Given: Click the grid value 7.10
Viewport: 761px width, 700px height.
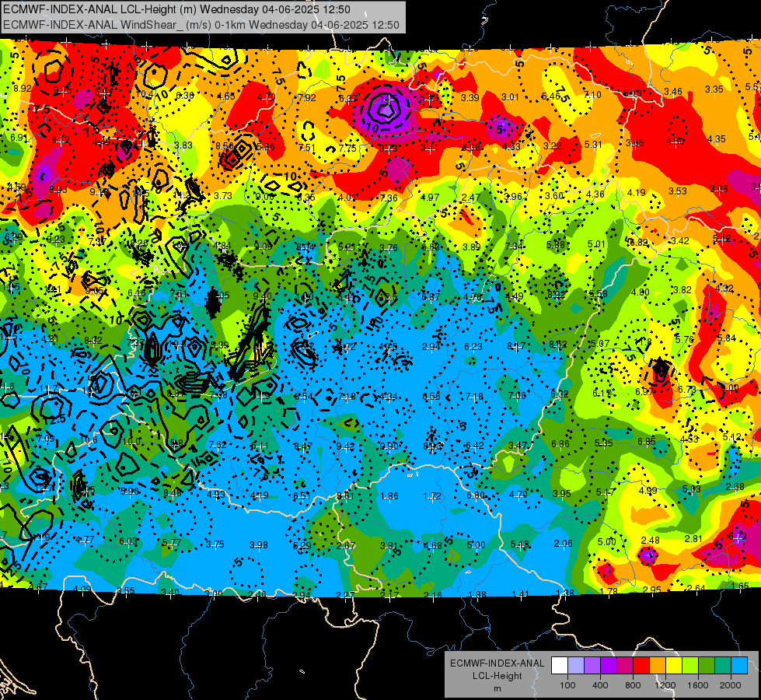Looking at the screenshot, I should pyautogui.click(x=592, y=95).
